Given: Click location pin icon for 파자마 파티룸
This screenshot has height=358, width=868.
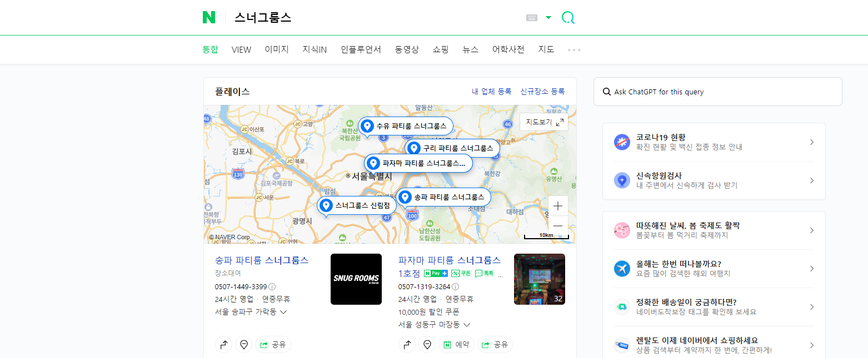Looking at the screenshot, I should tap(427, 345).
